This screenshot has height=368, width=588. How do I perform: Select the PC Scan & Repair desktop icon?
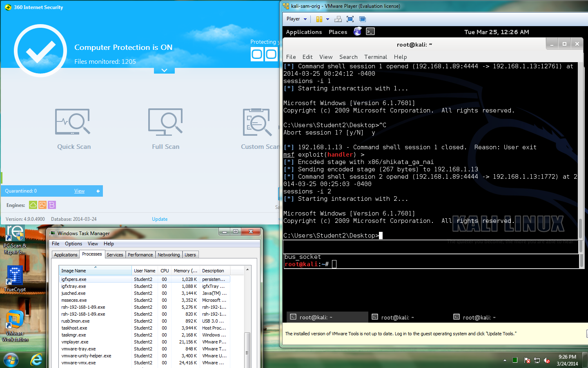[15, 240]
